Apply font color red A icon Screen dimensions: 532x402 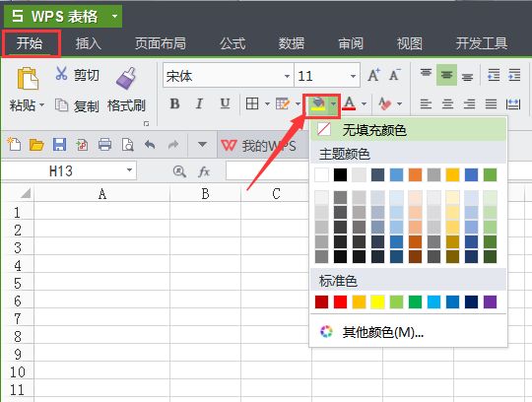point(349,103)
